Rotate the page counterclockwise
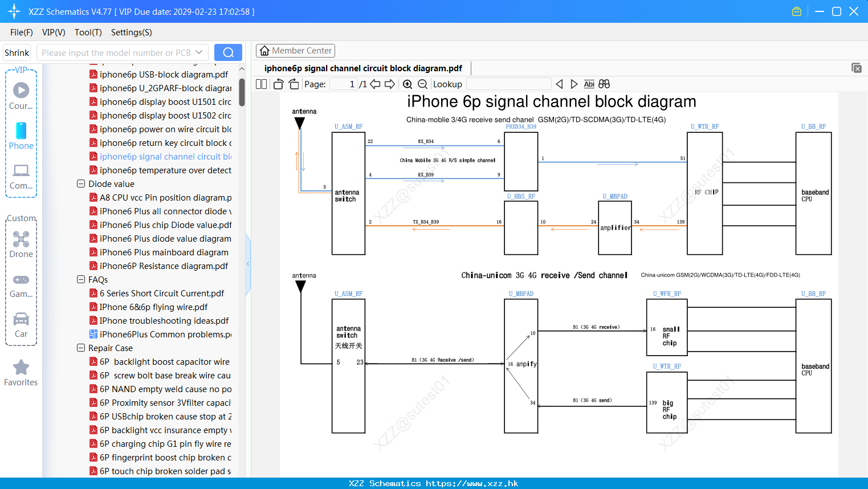Image resolution: width=868 pixels, height=489 pixels. pos(278,84)
